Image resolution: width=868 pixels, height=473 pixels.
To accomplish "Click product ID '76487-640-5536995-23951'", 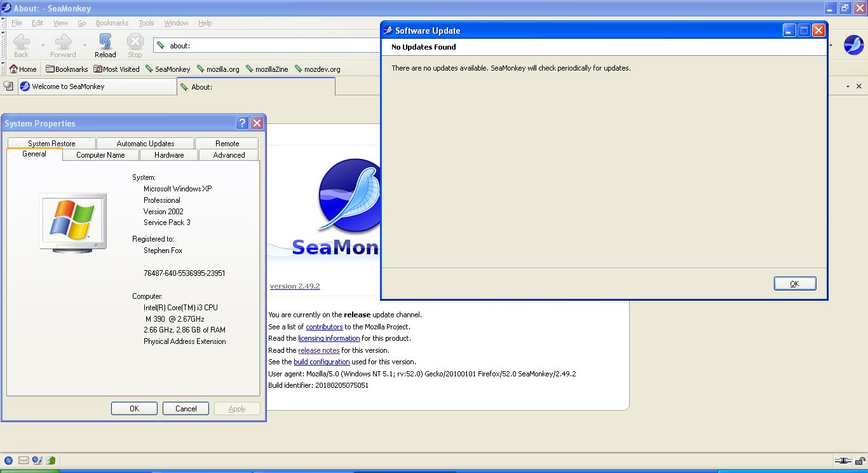I will pos(184,273).
